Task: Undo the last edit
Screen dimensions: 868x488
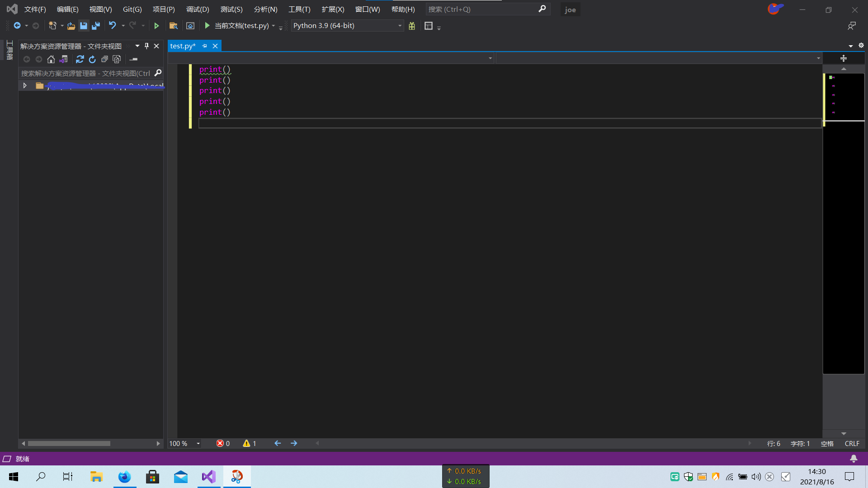Action: pos(113,26)
